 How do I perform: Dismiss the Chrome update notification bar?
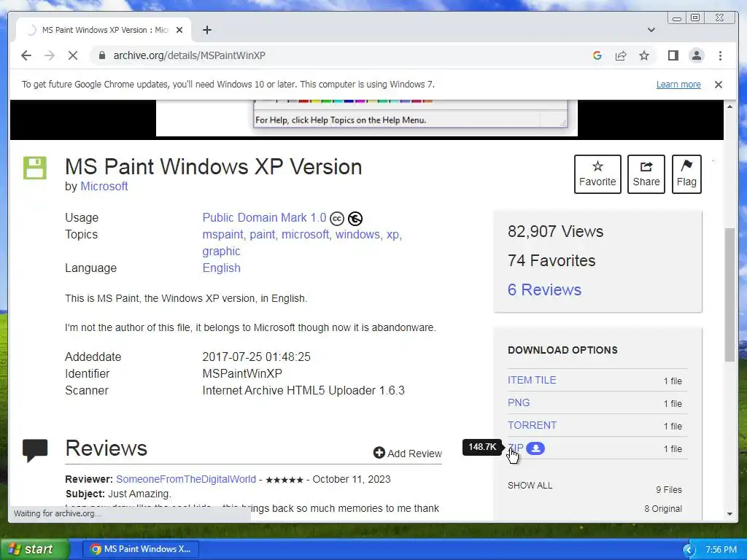click(719, 85)
